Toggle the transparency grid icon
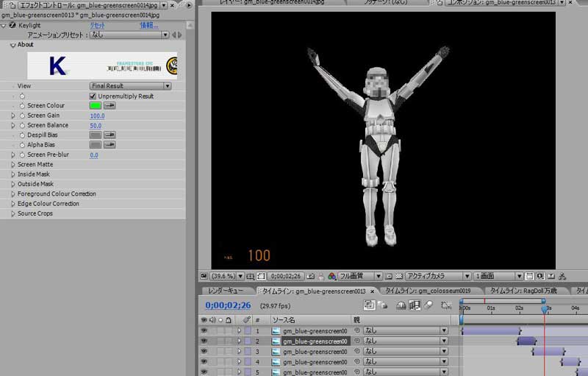Viewport: 588px width, 376px height. tap(399, 276)
